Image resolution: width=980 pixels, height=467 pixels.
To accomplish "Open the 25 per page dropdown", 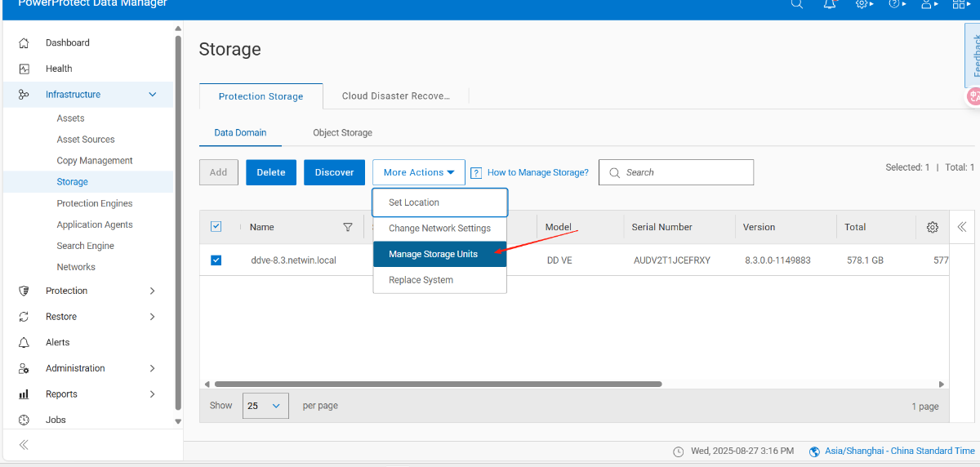I will click(265, 406).
